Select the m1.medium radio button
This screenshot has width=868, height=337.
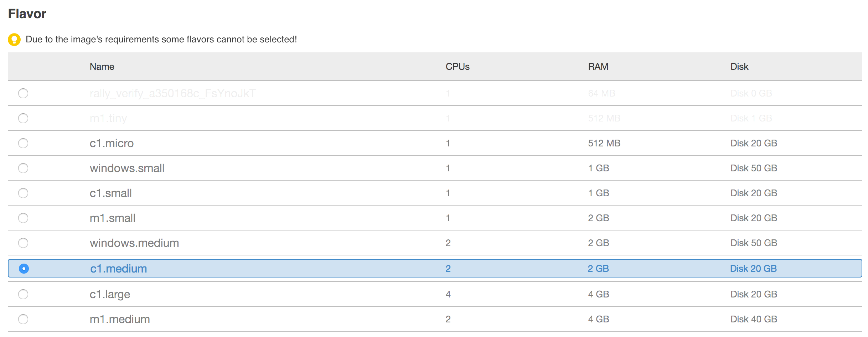pos(23,319)
